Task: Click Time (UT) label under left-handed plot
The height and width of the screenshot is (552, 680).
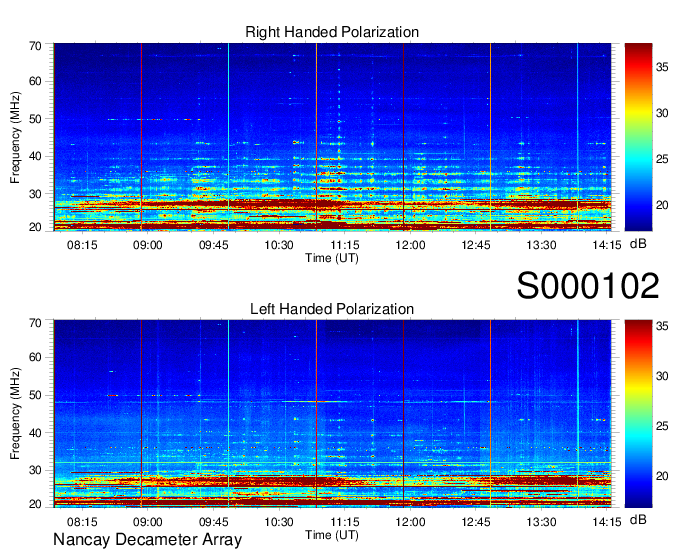Action: (x=332, y=535)
